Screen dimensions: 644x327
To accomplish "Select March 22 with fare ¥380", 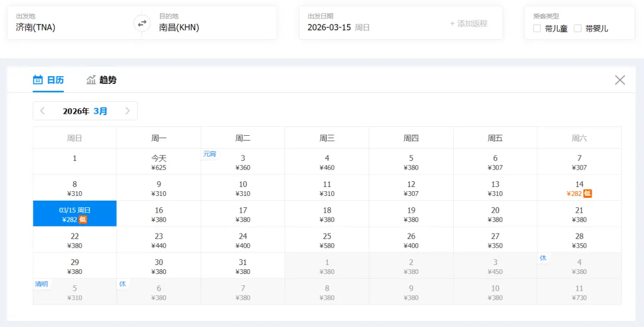I will [x=75, y=239].
